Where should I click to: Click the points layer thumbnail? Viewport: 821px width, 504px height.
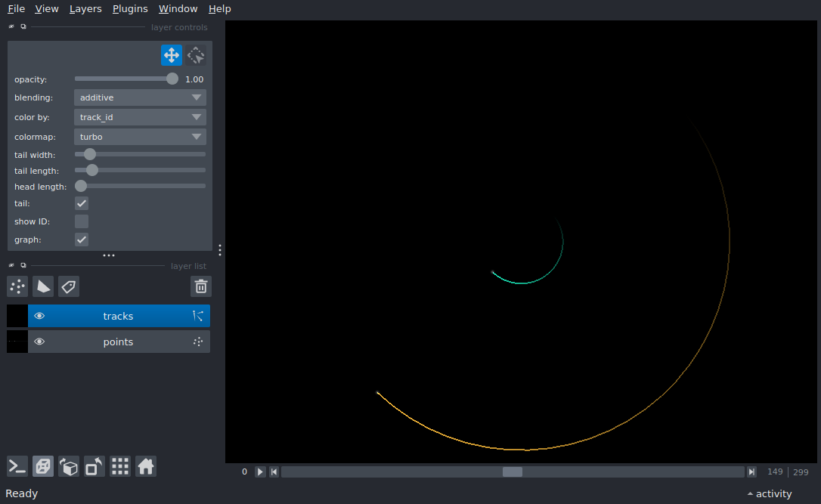point(17,342)
